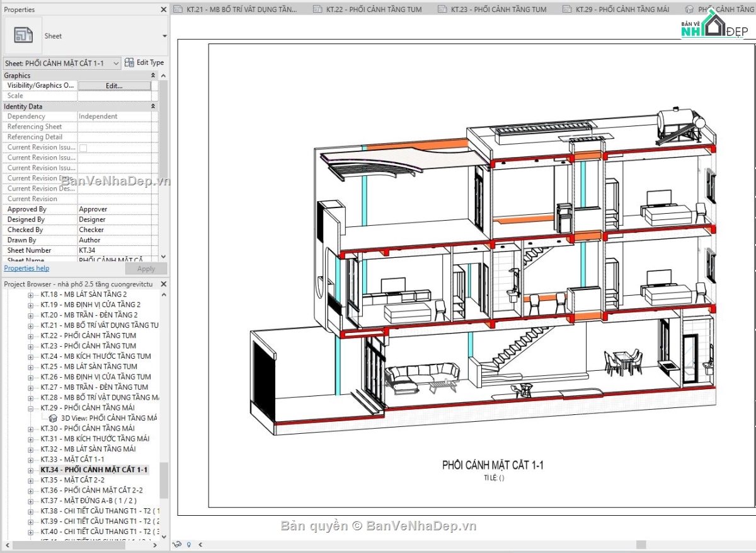Open the Properties help link
This screenshot has width=756, height=553.
26,269
